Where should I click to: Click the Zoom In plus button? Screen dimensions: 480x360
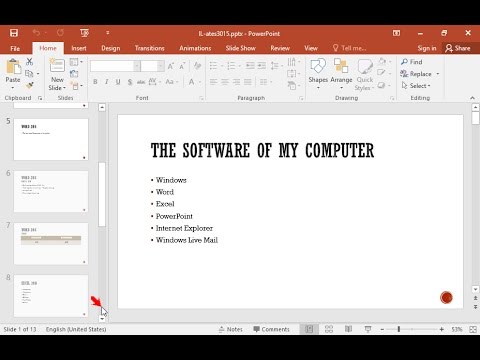(x=442, y=329)
